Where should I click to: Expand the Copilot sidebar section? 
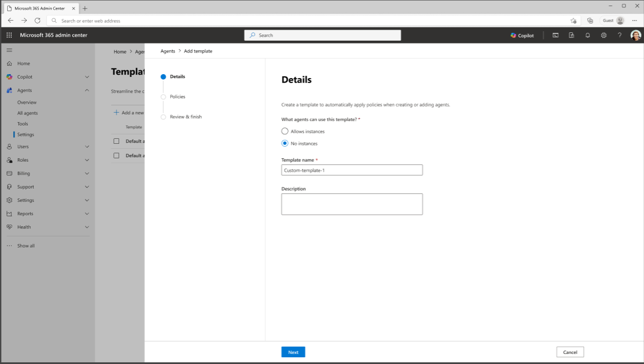tap(87, 77)
